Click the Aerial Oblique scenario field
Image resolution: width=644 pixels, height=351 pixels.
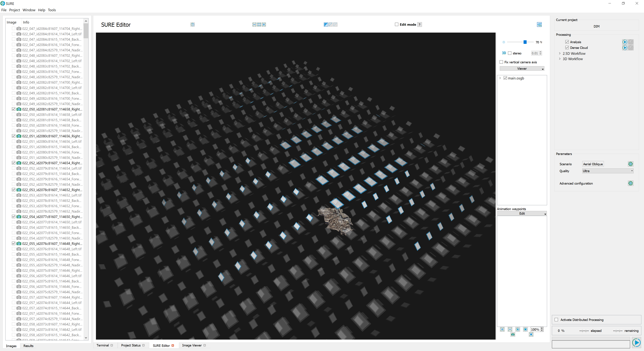coord(593,164)
